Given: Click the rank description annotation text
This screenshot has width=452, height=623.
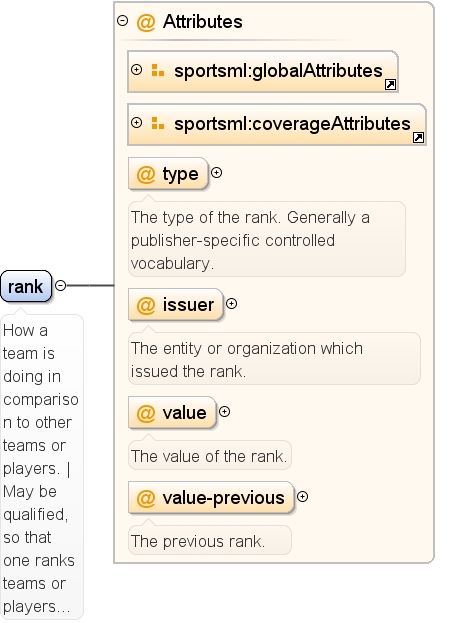Looking at the screenshot, I should click(41, 468).
